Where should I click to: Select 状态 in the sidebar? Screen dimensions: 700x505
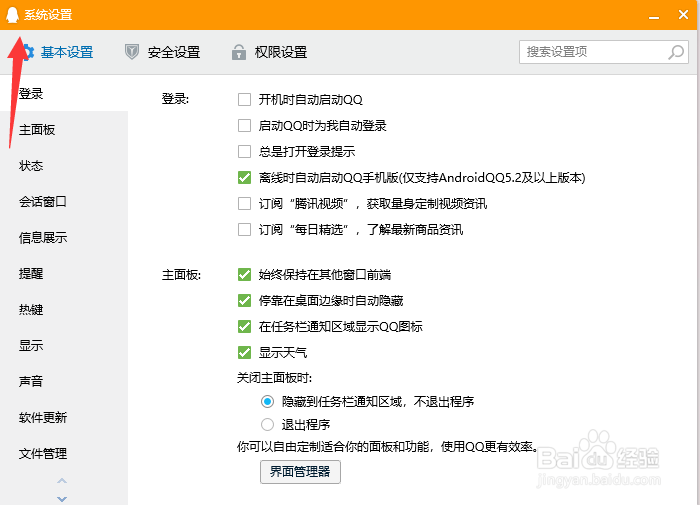click(64, 166)
